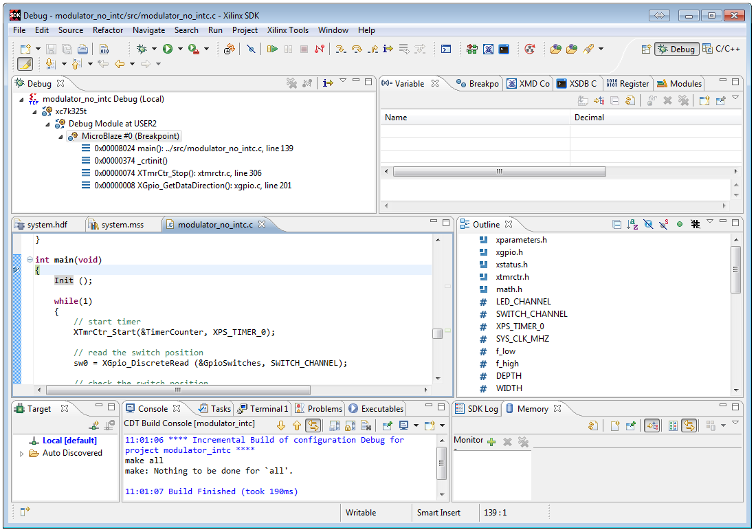Viewport: 756px width, 532px height.
Task: Click Previous error arrow in Console
Action: (x=297, y=425)
